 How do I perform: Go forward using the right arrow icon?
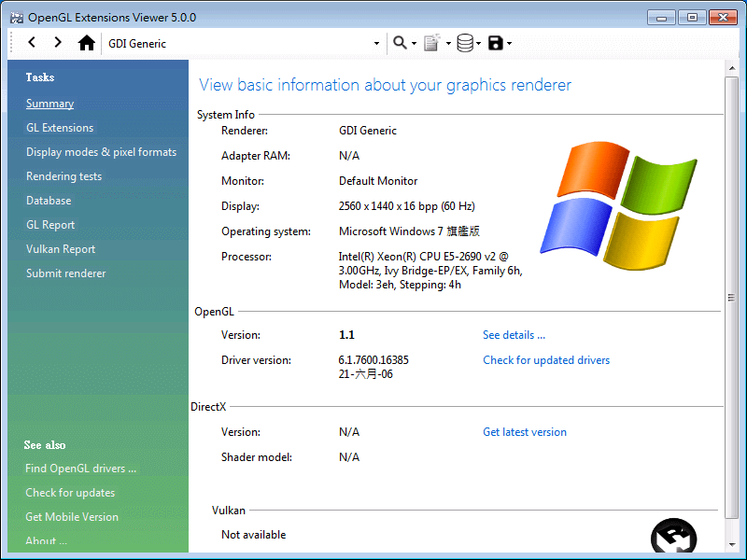(x=58, y=43)
